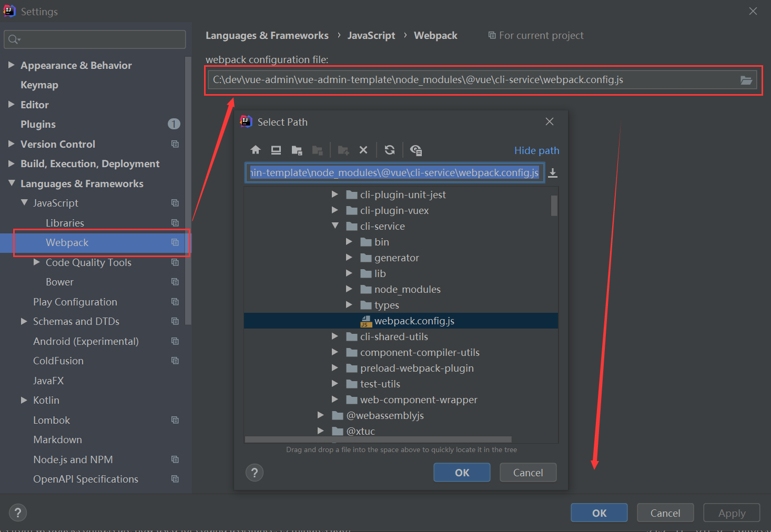This screenshot has width=771, height=532.
Task: Click the project-level icon beside Bower
Action: [175, 282]
